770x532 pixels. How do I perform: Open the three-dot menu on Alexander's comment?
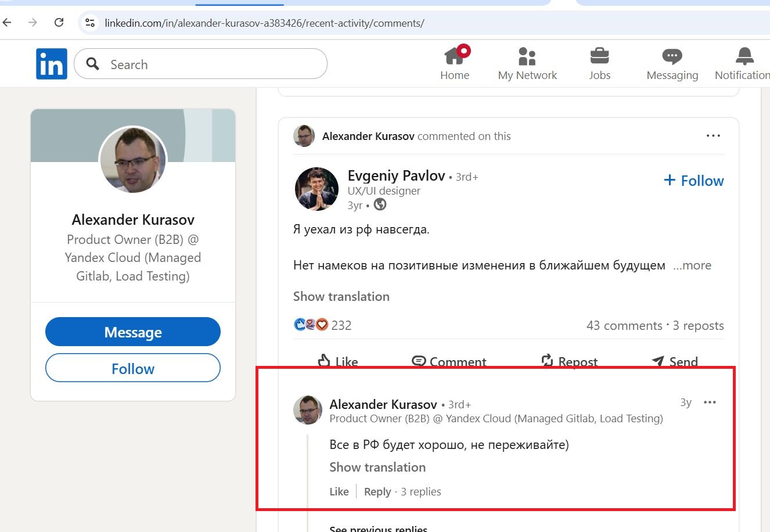tap(710, 402)
